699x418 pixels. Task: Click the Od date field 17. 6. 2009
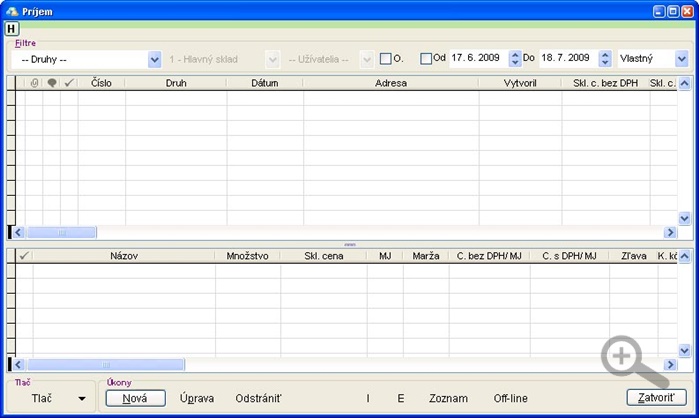coord(478,58)
